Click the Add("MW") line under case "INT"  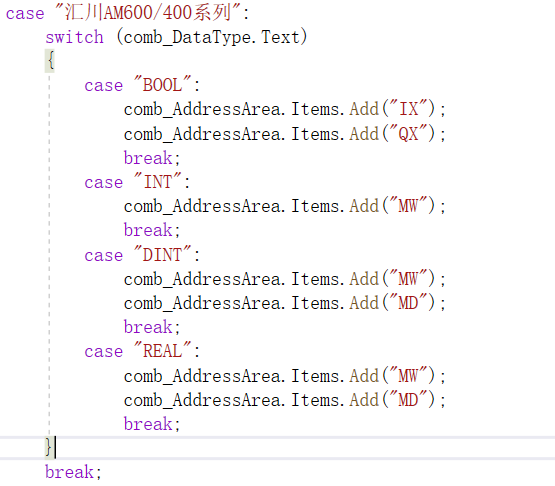point(284,206)
